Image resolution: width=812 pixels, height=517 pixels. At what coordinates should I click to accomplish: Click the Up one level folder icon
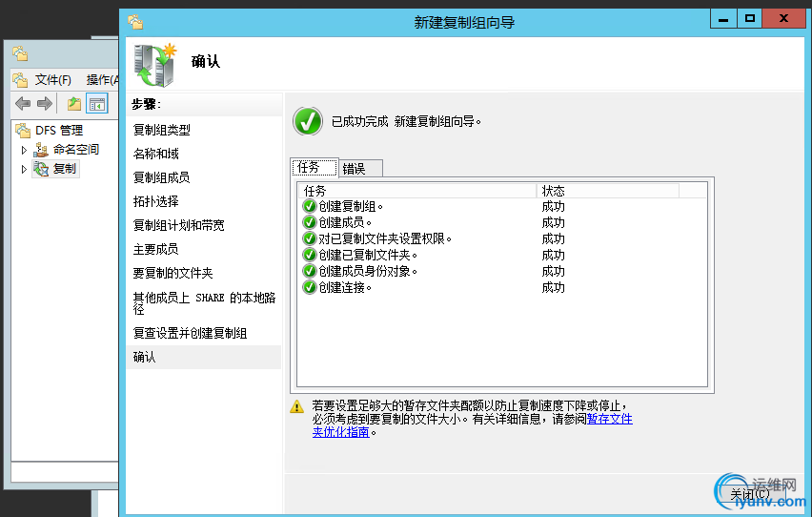(74, 104)
